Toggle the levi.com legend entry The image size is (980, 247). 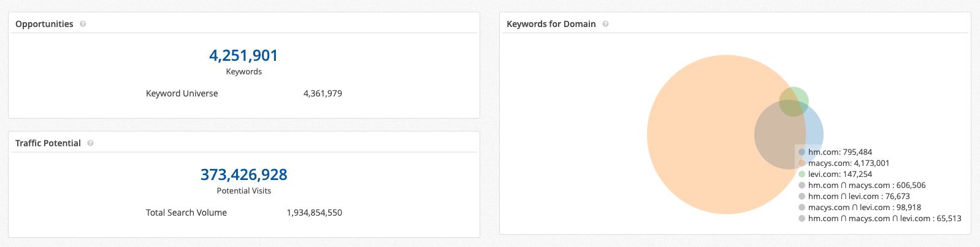click(x=835, y=174)
